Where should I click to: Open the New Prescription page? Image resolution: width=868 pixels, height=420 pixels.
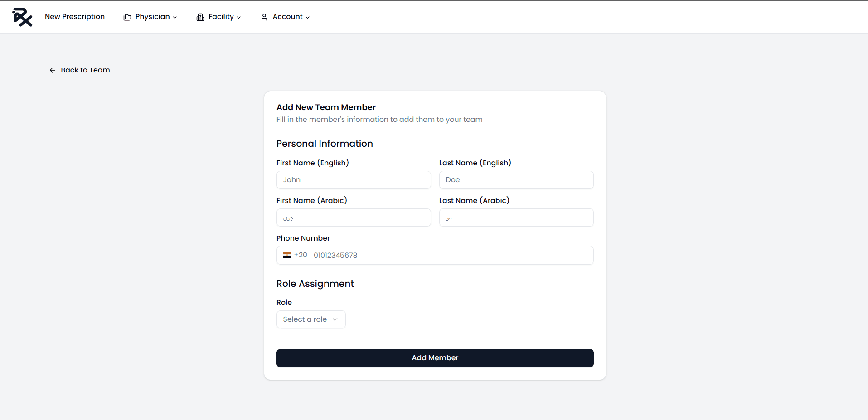pos(75,17)
